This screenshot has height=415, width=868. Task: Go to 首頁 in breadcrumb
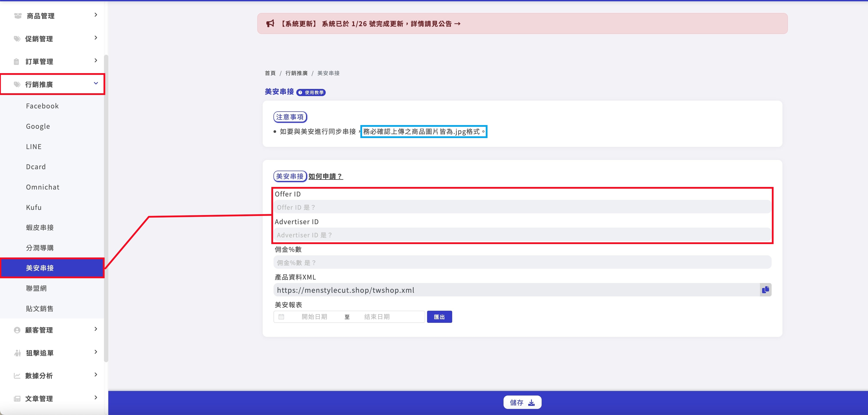(x=270, y=73)
